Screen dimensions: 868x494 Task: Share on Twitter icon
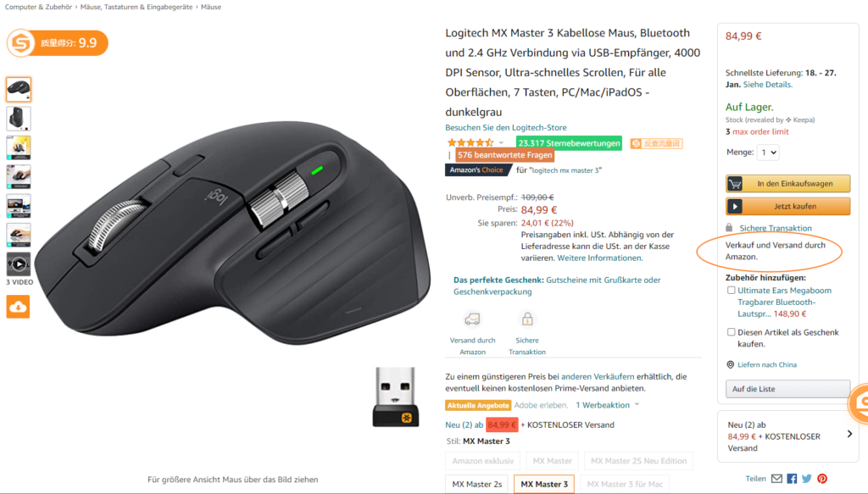click(x=807, y=479)
